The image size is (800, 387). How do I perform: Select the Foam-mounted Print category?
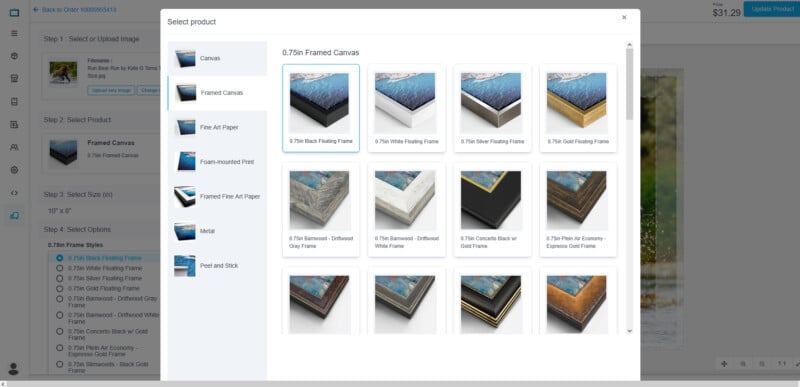click(x=217, y=162)
